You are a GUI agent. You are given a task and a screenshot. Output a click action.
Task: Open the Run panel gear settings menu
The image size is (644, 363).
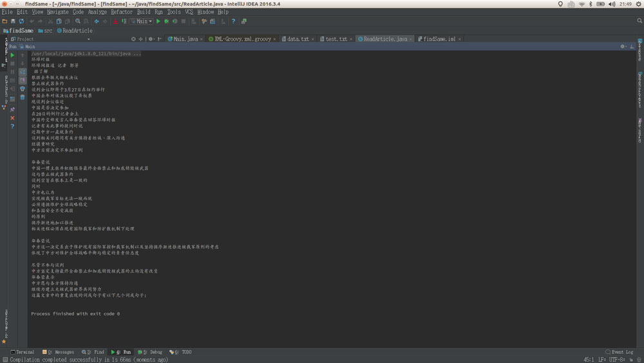[622, 46]
